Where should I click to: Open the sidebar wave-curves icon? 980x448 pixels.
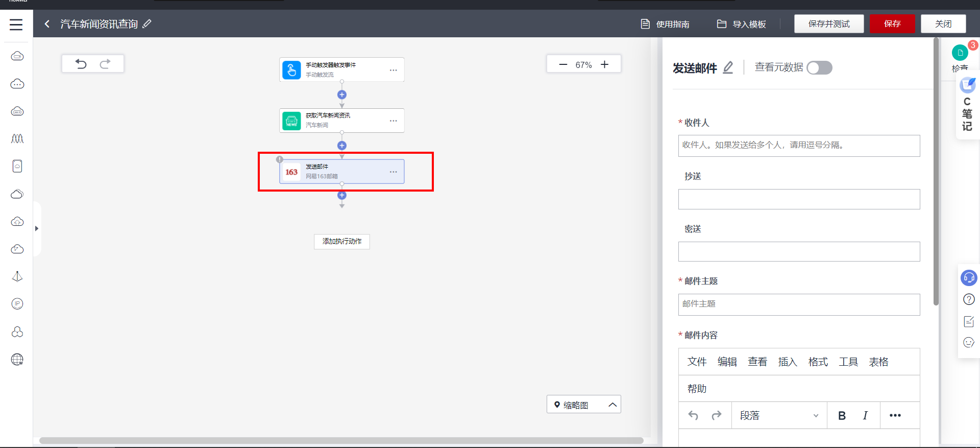tap(17, 138)
